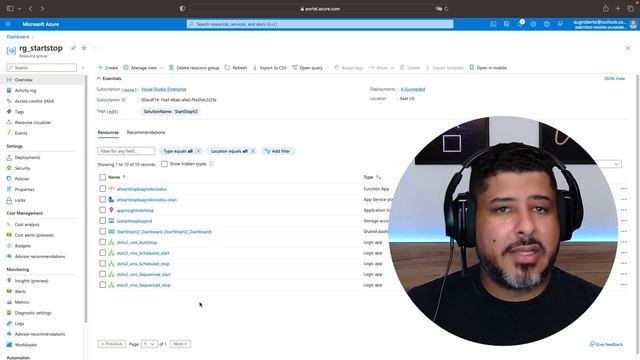
Task: Click the user account avatar
Action: 633,24
